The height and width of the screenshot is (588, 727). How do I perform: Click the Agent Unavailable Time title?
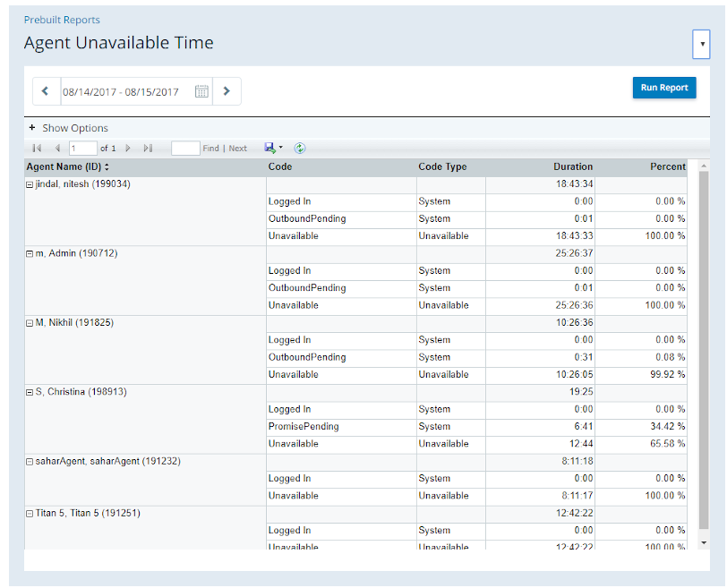coord(119,43)
